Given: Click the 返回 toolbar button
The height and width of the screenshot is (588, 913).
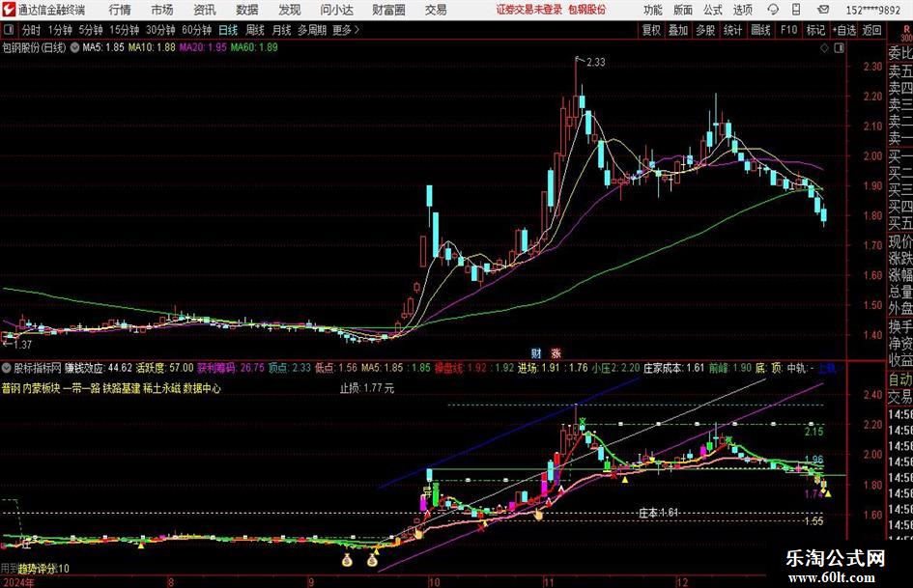Looking at the screenshot, I should 871,30.
